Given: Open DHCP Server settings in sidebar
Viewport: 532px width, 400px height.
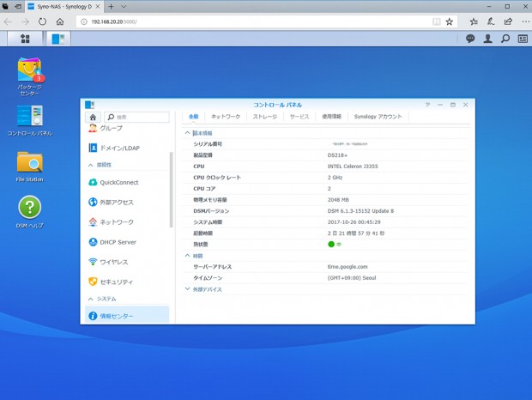Looking at the screenshot, I should click(118, 242).
